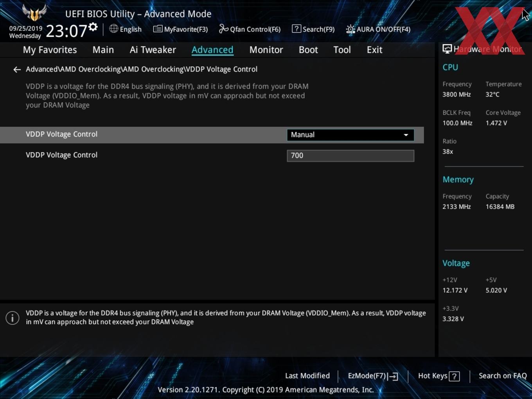Open the Boot tab
The width and height of the screenshot is (532, 399).
308,50
